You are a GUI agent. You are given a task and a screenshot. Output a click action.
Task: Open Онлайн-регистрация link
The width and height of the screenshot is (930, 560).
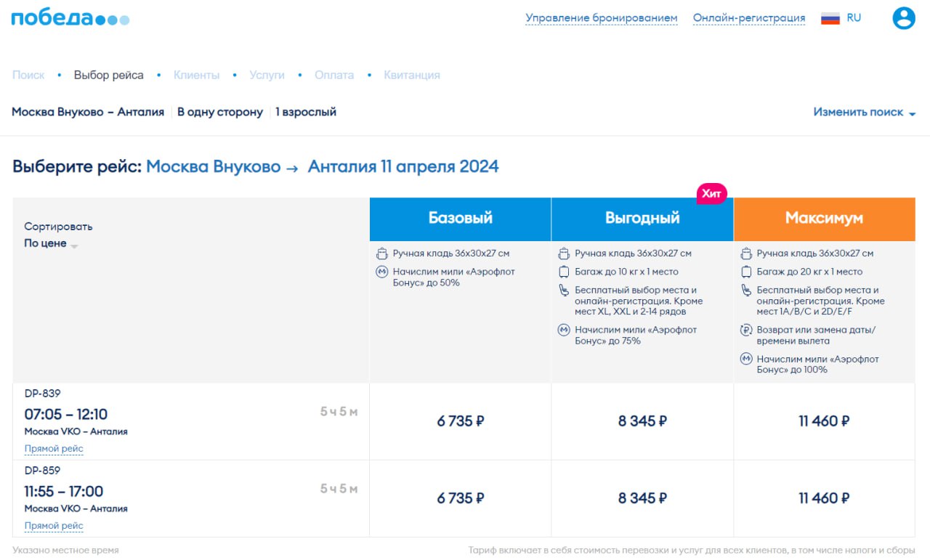point(748,18)
